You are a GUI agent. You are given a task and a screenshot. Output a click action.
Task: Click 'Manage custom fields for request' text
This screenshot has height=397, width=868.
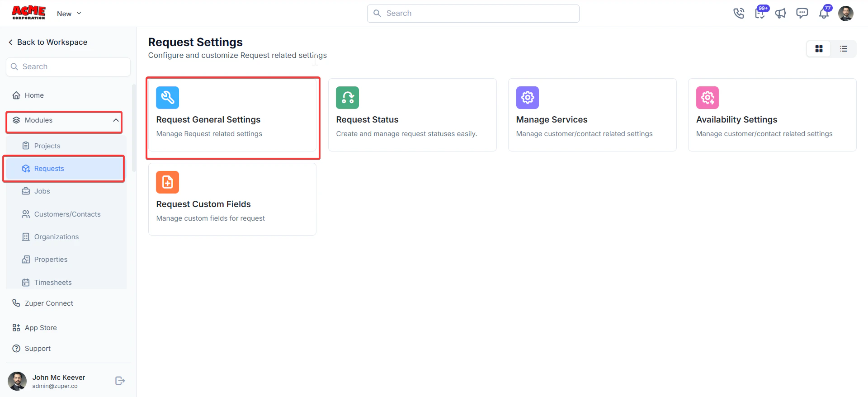point(211,218)
